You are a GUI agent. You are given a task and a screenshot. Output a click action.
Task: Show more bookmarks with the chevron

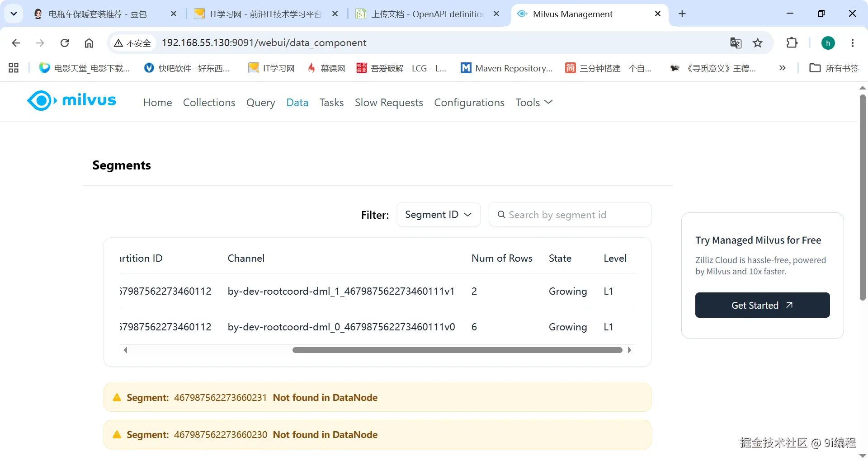point(783,68)
